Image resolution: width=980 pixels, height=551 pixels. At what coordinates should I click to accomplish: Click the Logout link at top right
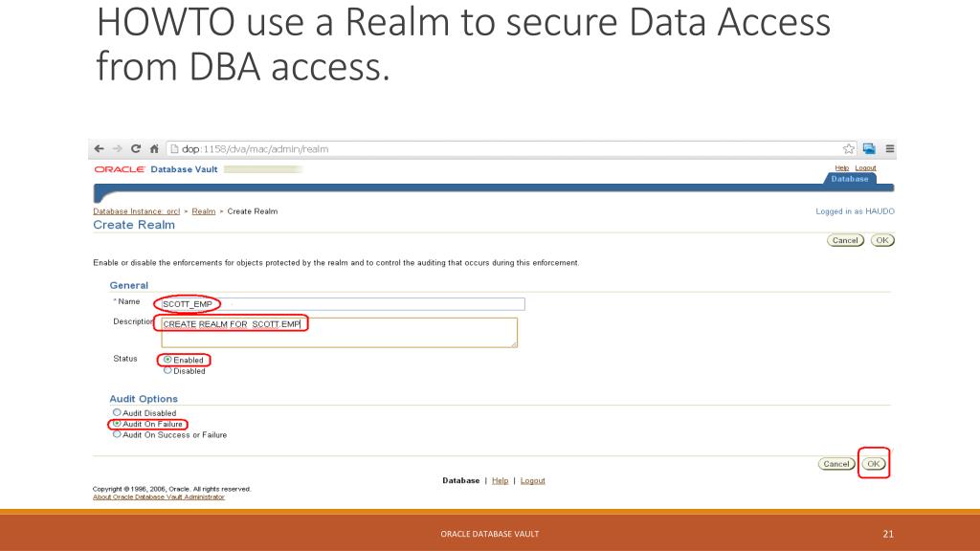pyautogui.click(x=865, y=168)
